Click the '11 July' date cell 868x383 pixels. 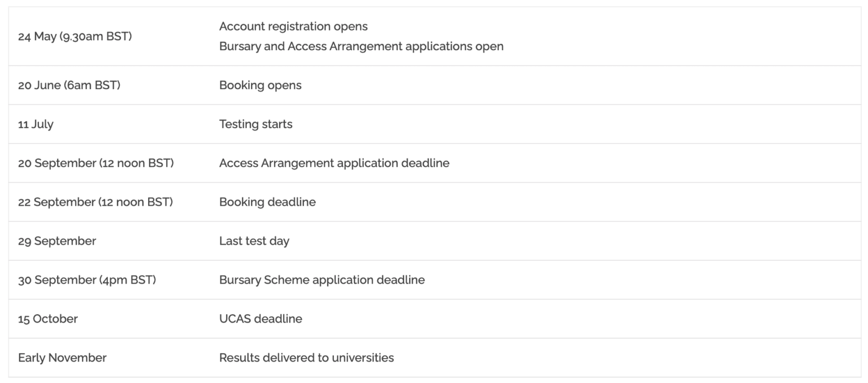pos(36,124)
